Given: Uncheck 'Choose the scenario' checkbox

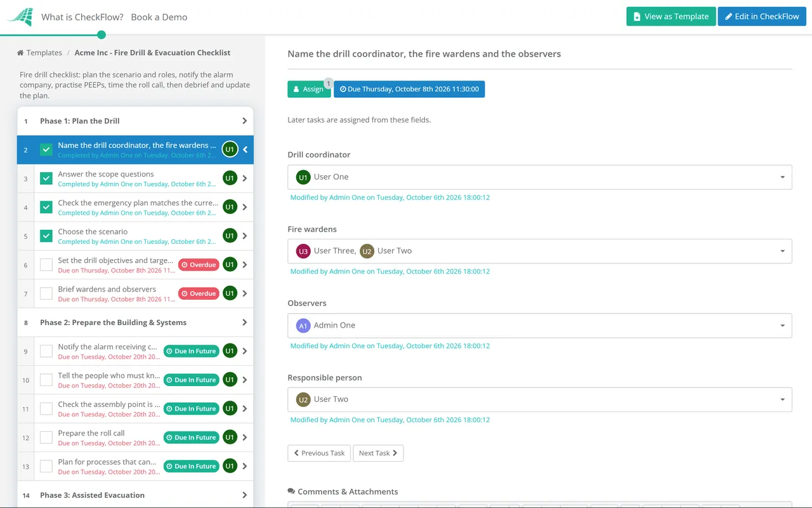Looking at the screenshot, I should click(x=46, y=236).
